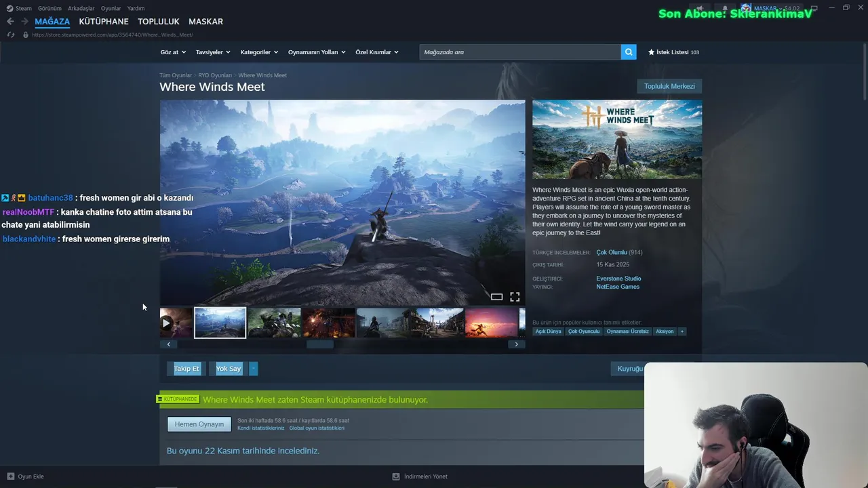Image resolution: width=868 pixels, height=488 pixels.
Task: Click the main large screenshot image
Action: (342, 203)
